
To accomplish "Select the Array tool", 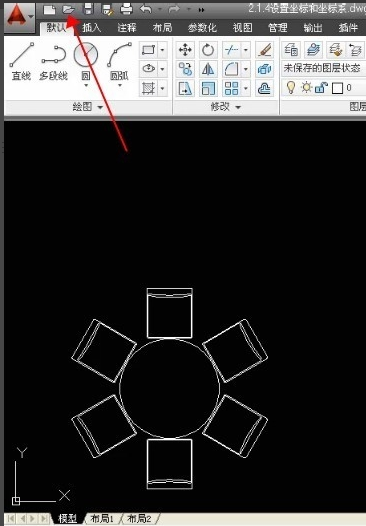I will tap(231, 89).
